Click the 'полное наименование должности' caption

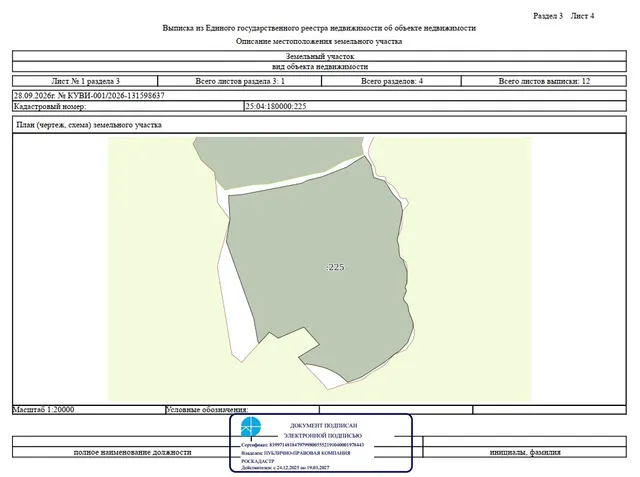tap(132, 452)
